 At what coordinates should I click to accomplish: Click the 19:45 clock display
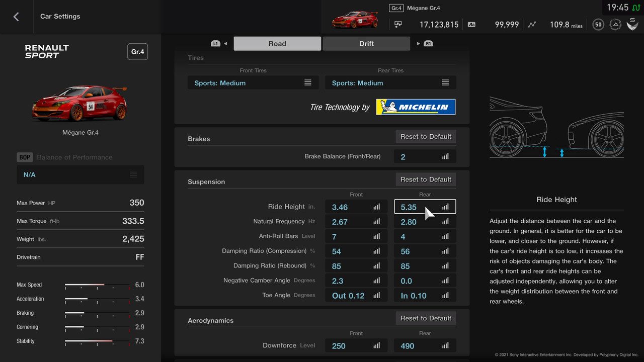click(617, 8)
